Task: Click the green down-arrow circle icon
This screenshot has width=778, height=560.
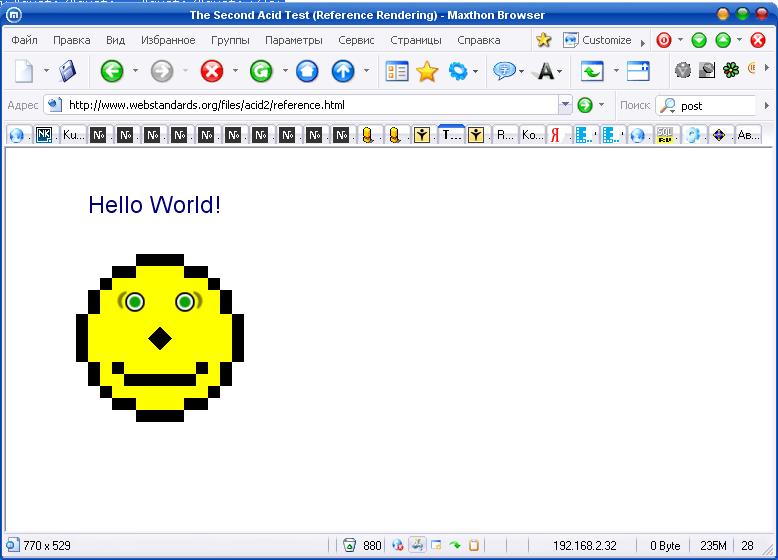Action: [x=699, y=40]
